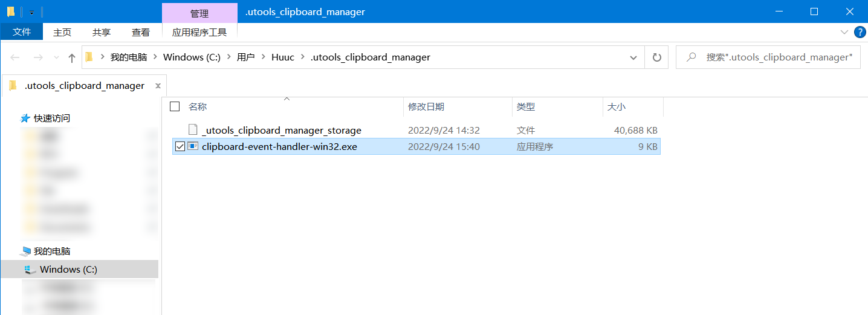Image resolution: width=868 pixels, height=315 pixels.
Task: Sort files by 修改日期 column
Action: [x=426, y=106]
